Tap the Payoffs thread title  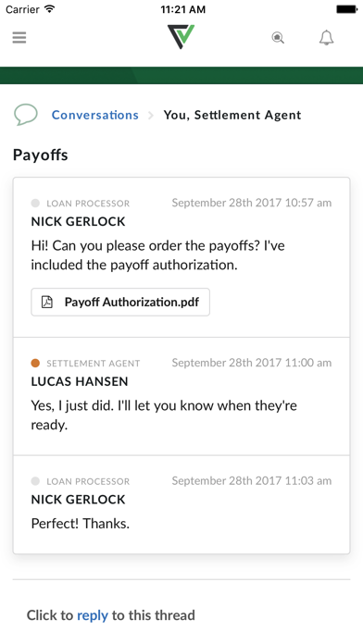click(x=41, y=155)
